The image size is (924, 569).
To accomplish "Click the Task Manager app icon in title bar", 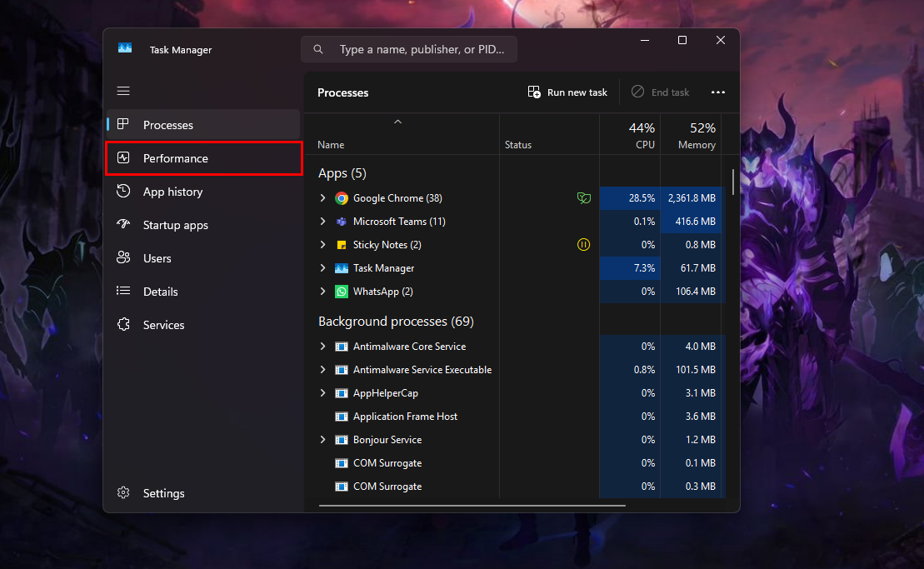I will [x=125, y=48].
